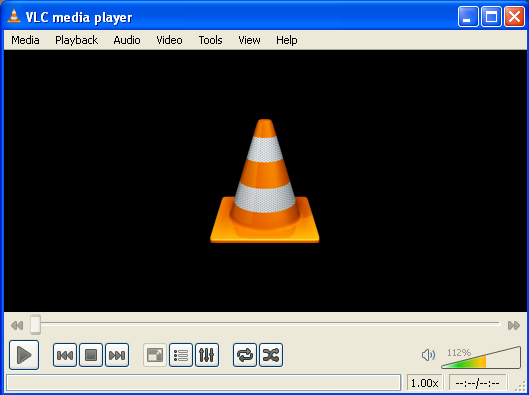
Task: Click the faster forward arrows icon
Action: 514,326
